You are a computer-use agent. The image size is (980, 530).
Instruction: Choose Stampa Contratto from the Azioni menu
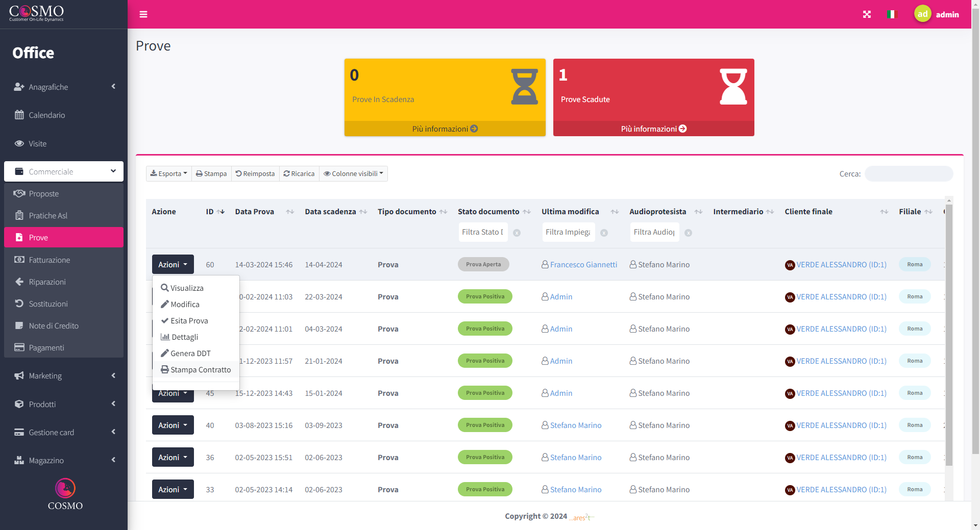click(196, 370)
